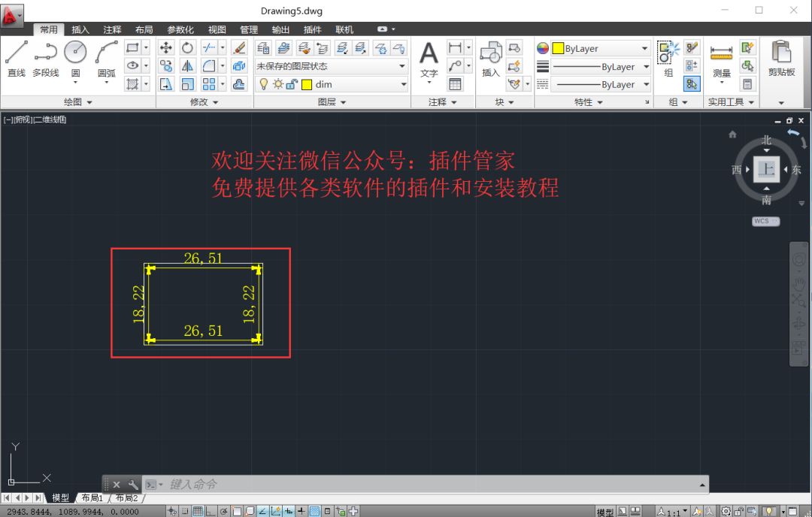Open the dim layer dropdown list
This screenshot has width=812, height=517.
(x=331, y=84)
